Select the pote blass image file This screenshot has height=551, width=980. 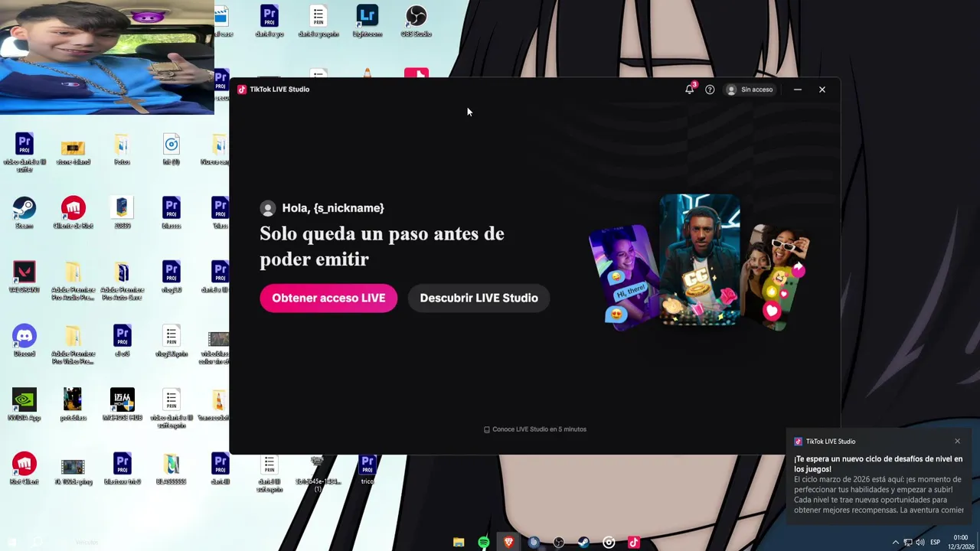coord(73,405)
